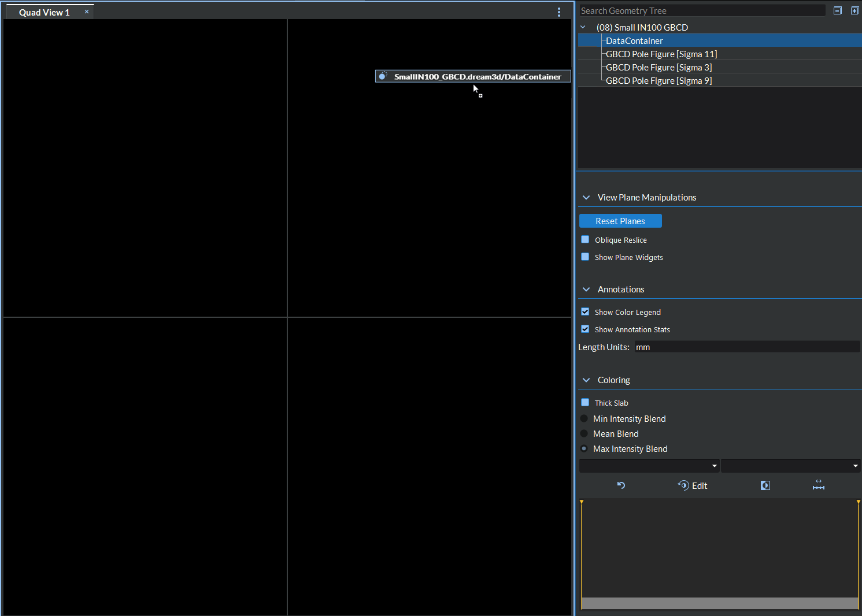Click the Length Units input field

pos(747,347)
